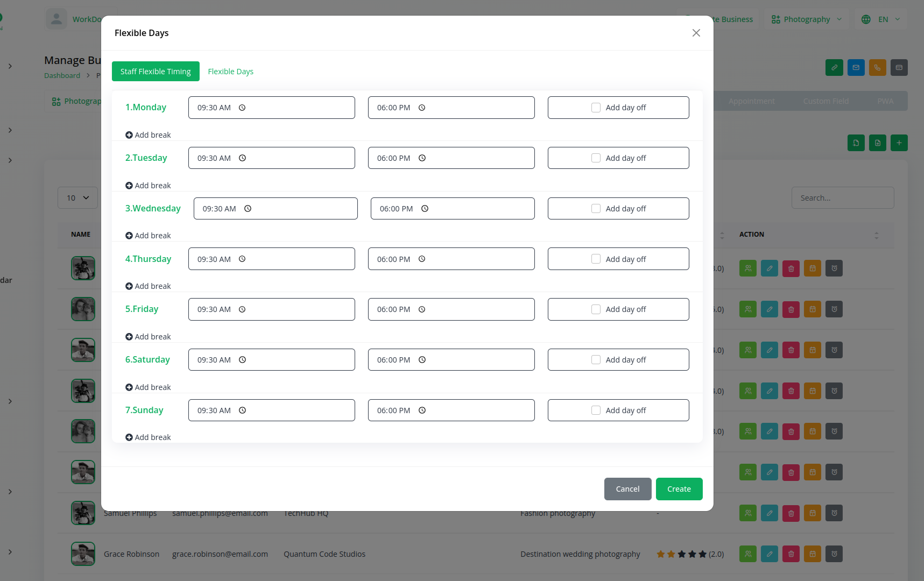The height and width of the screenshot is (581, 924).
Task: Click clock icon in Wednesday end time
Action: (425, 209)
